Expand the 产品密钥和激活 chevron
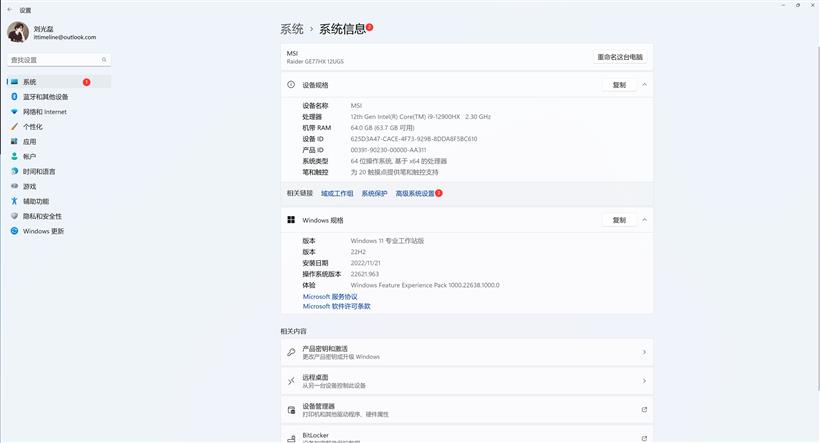The image size is (820, 443). click(644, 352)
